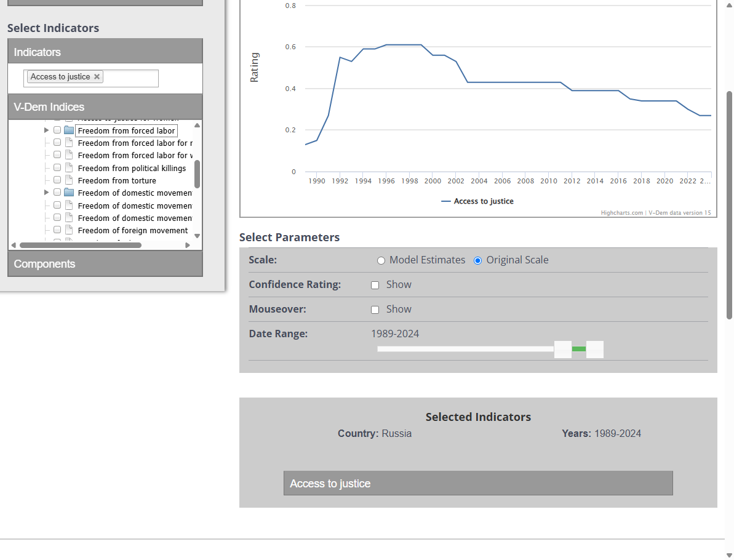Open the Components accordion section

click(x=105, y=263)
